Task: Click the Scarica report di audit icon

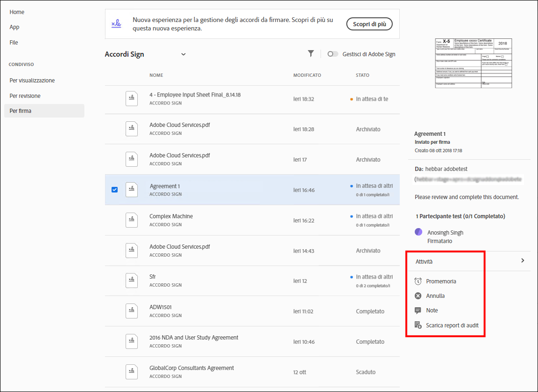Action: [418, 325]
